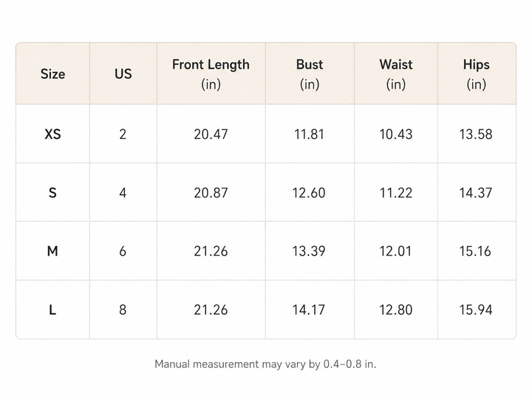Viewport: 532px width, 399px height.
Task: Select US size 8 cell
Action: [x=123, y=310]
